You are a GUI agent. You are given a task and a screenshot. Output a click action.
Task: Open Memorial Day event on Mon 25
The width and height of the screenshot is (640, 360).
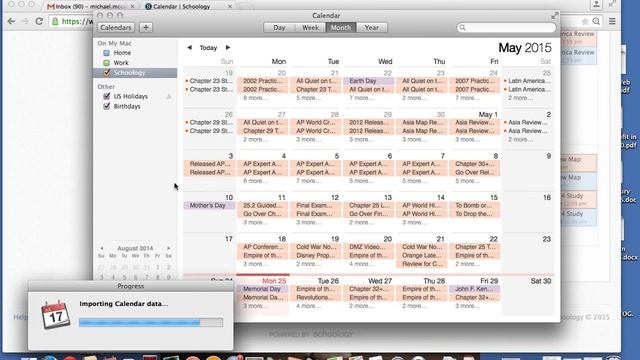(262, 289)
